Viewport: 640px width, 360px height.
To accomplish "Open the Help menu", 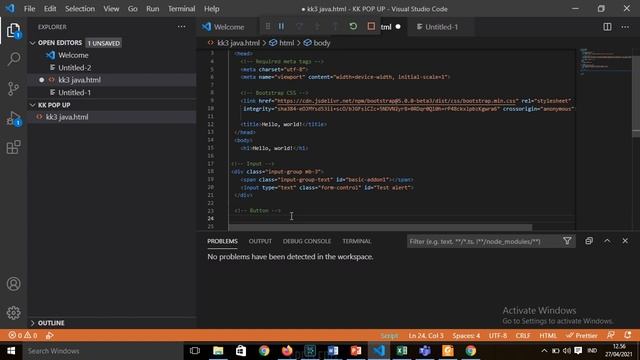I will (x=211, y=9).
